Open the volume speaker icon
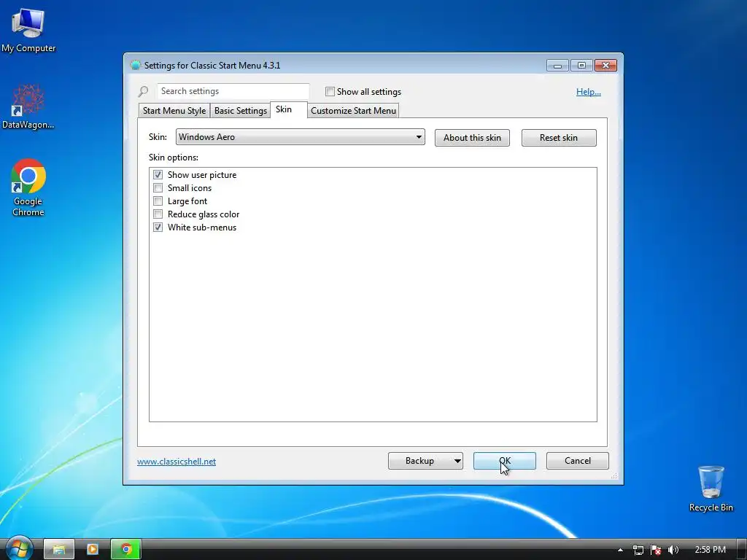 coord(673,550)
